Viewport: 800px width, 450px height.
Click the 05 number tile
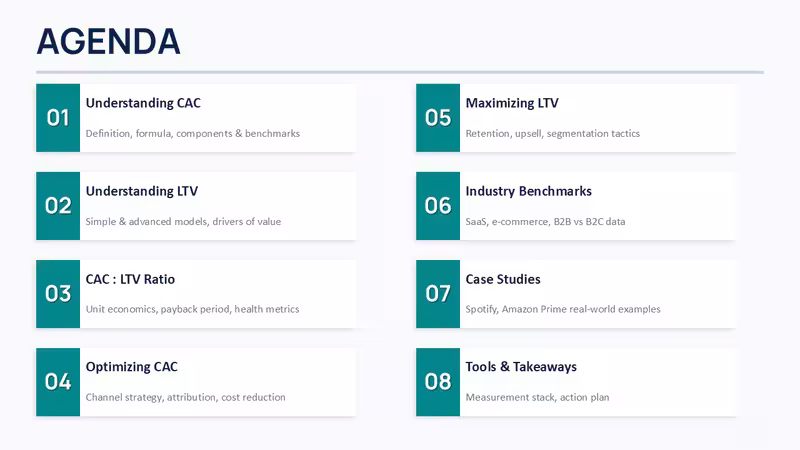pyautogui.click(x=438, y=118)
